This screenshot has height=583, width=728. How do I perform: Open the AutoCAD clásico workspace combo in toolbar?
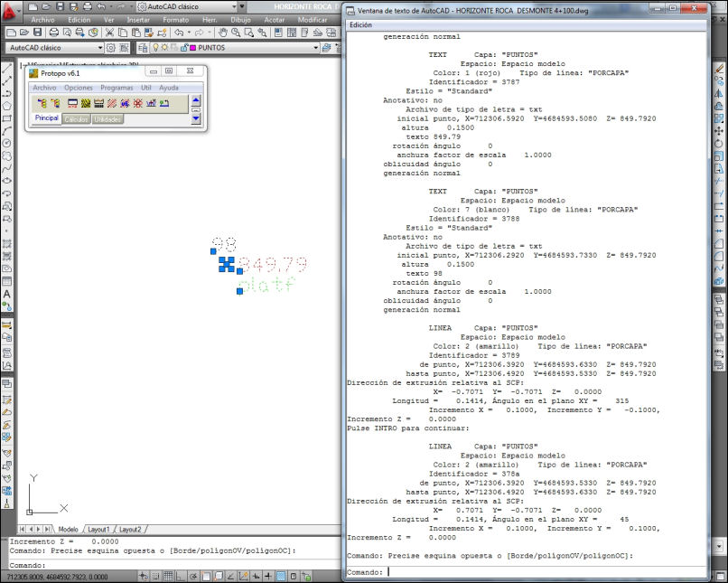(x=54, y=48)
